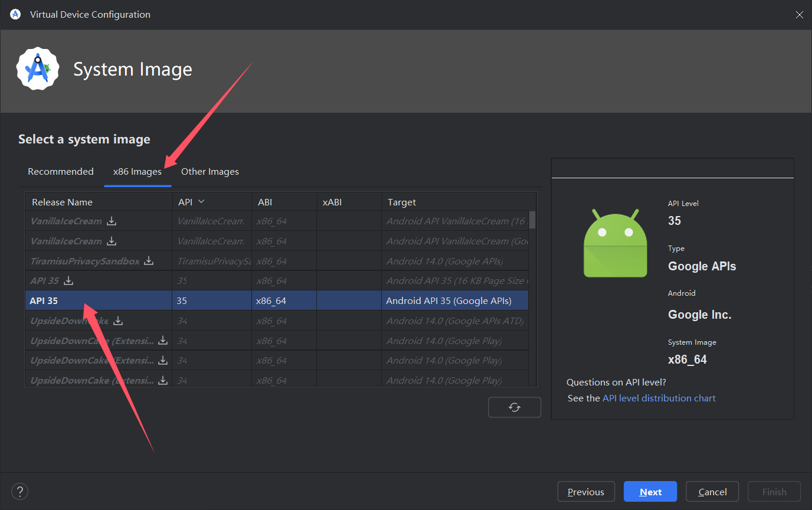The image size is (812, 510).
Task: Click the refresh system images button
Action: tap(515, 407)
